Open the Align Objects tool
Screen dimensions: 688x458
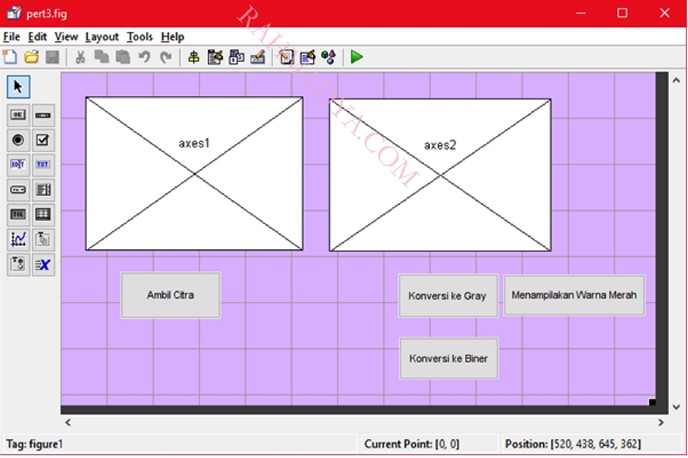[x=194, y=57]
